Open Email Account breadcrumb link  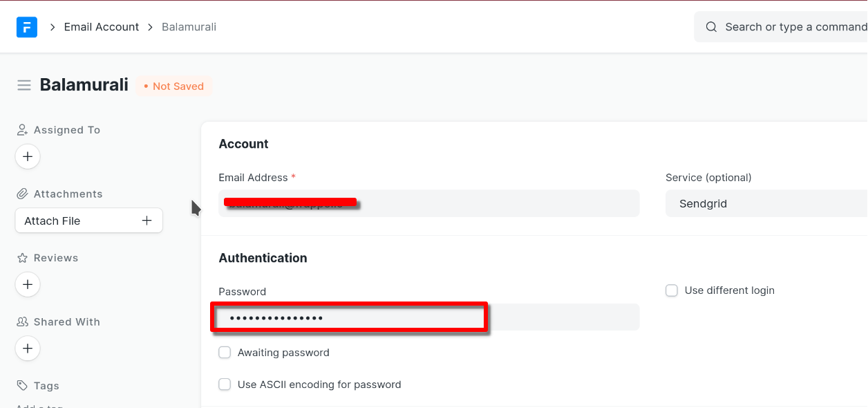(x=102, y=27)
